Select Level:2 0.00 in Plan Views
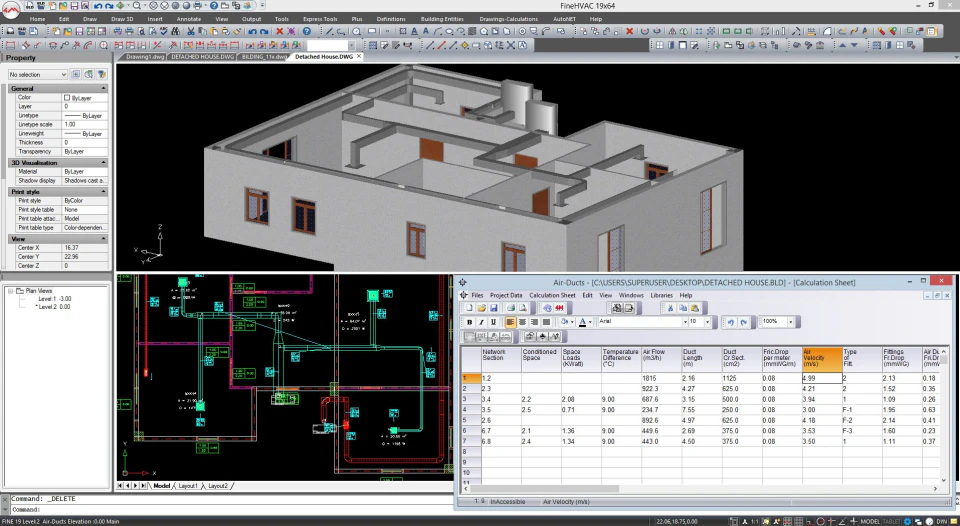The width and height of the screenshot is (960, 526). (53, 306)
